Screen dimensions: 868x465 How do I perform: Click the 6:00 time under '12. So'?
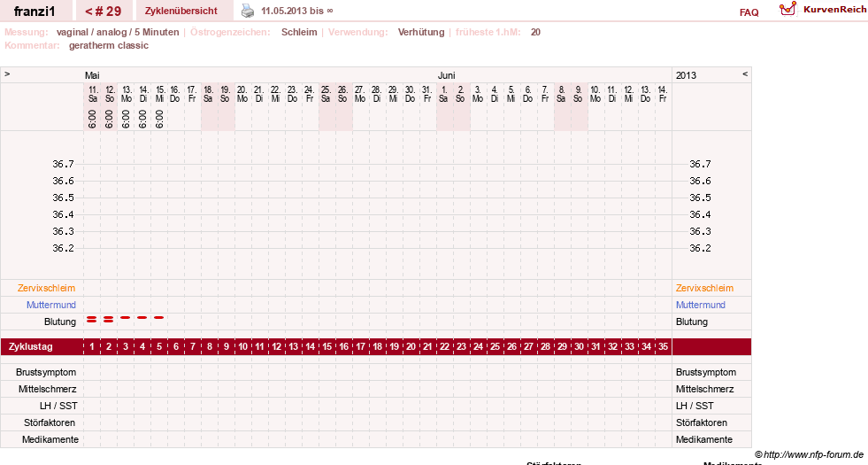point(109,120)
